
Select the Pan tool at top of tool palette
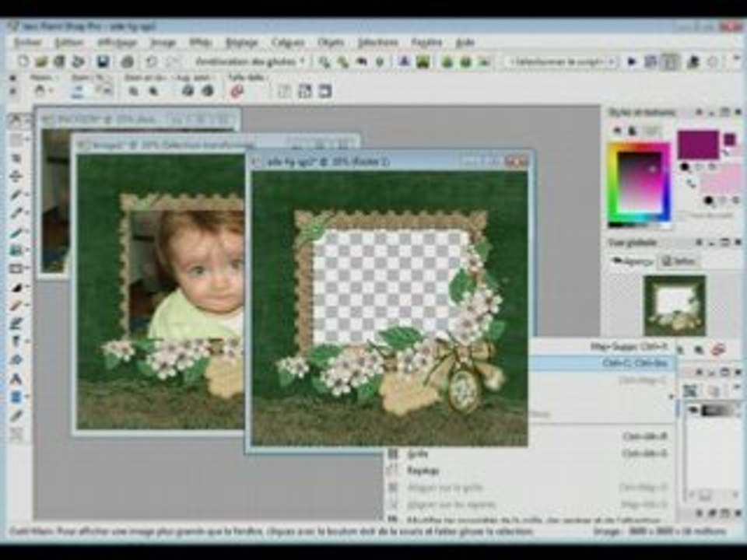16,120
